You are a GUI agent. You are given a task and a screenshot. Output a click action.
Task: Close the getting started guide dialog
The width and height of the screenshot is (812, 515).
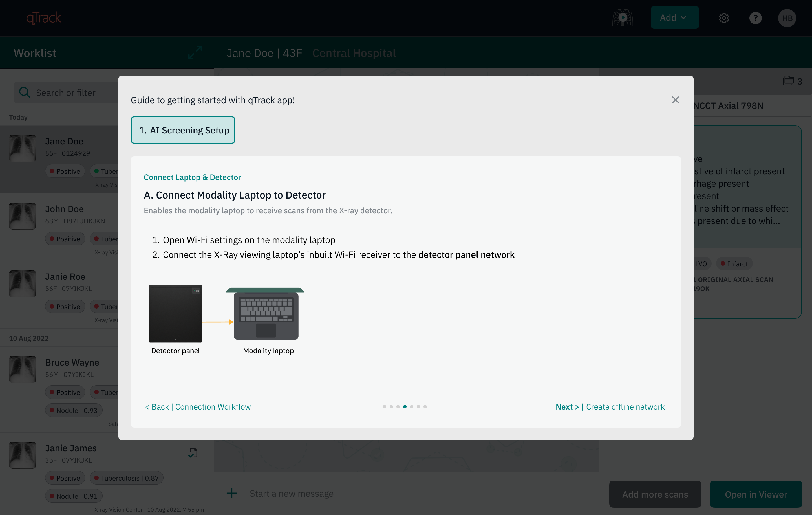(675, 100)
